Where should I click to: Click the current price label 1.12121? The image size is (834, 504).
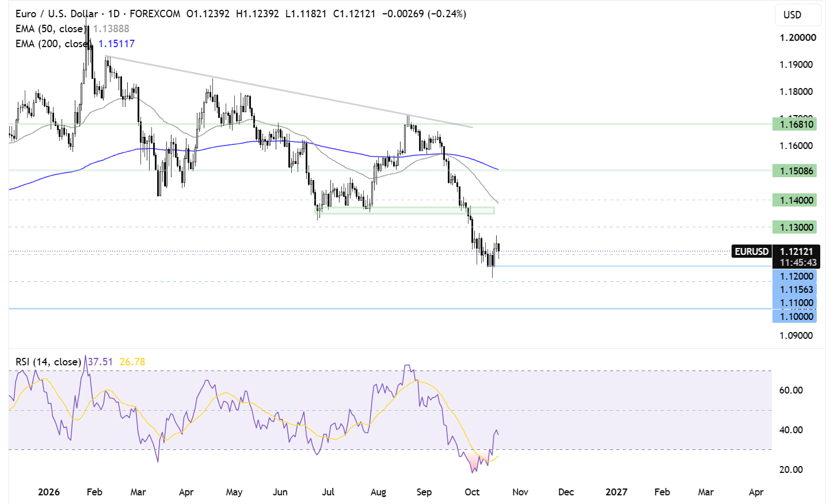797,251
